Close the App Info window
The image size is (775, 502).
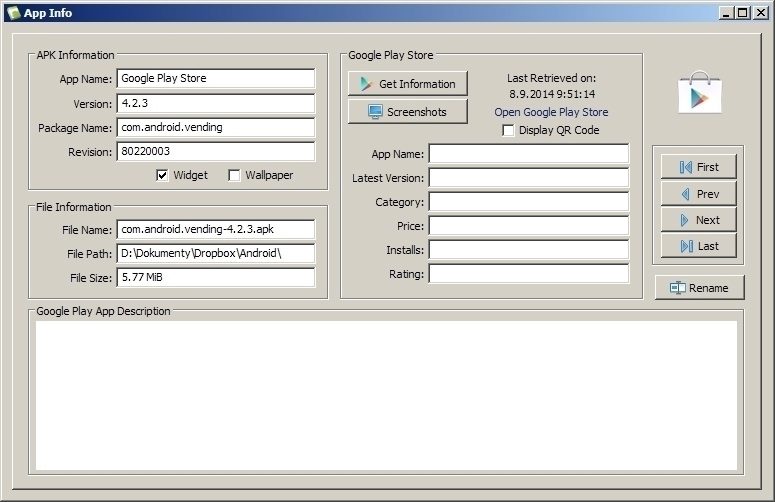tap(761, 13)
